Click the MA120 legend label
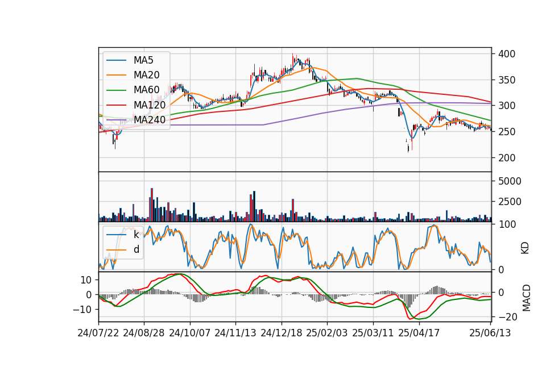 coord(150,105)
